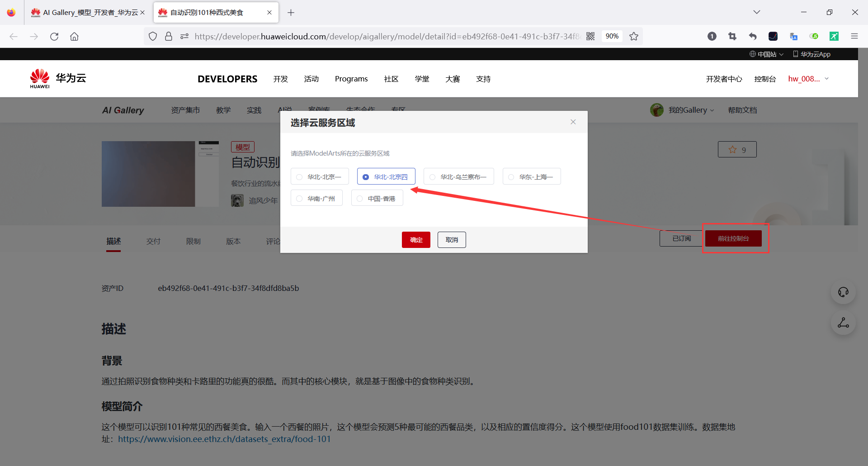Click the 90% zoom level control
Viewport: 868px width, 466px height.
(x=612, y=36)
